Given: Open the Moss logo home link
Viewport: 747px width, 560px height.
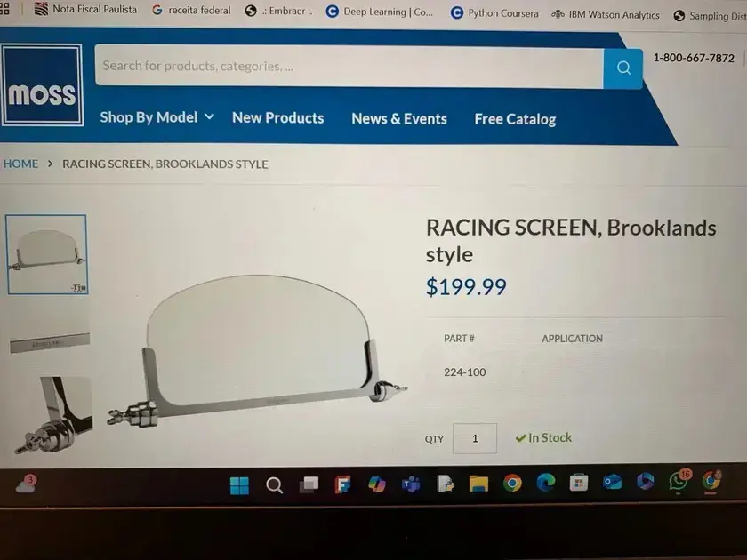Looking at the screenshot, I should click(x=42, y=85).
